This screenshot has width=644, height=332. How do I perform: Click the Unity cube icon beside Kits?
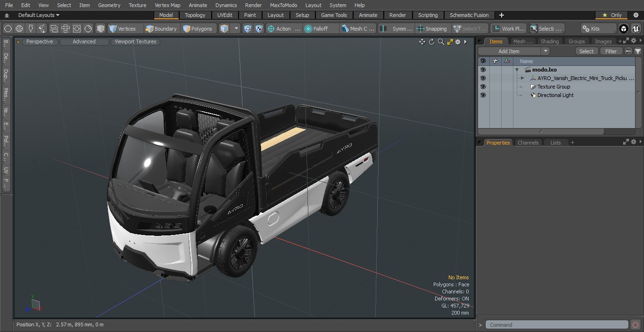[x=624, y=29]
